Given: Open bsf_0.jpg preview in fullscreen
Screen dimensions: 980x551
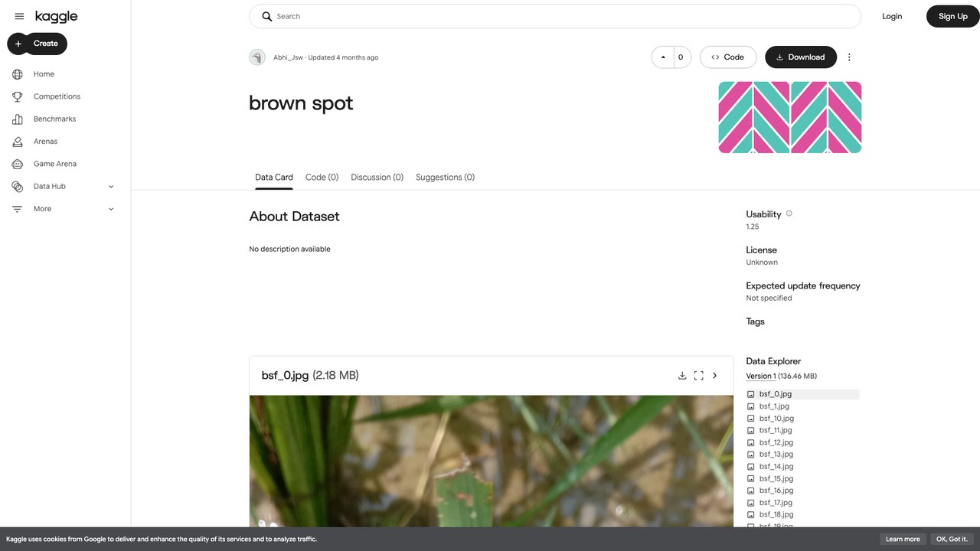Looking at the screenshot, I should coord(698,376).
